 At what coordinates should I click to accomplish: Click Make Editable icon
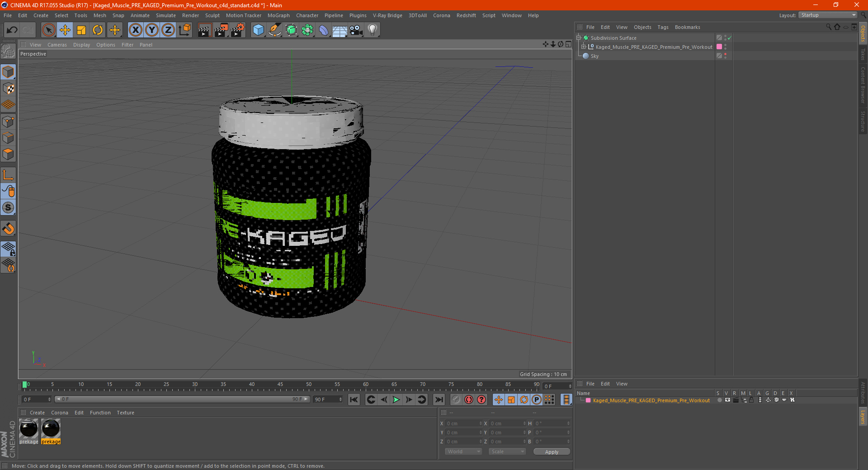[8, 52]
